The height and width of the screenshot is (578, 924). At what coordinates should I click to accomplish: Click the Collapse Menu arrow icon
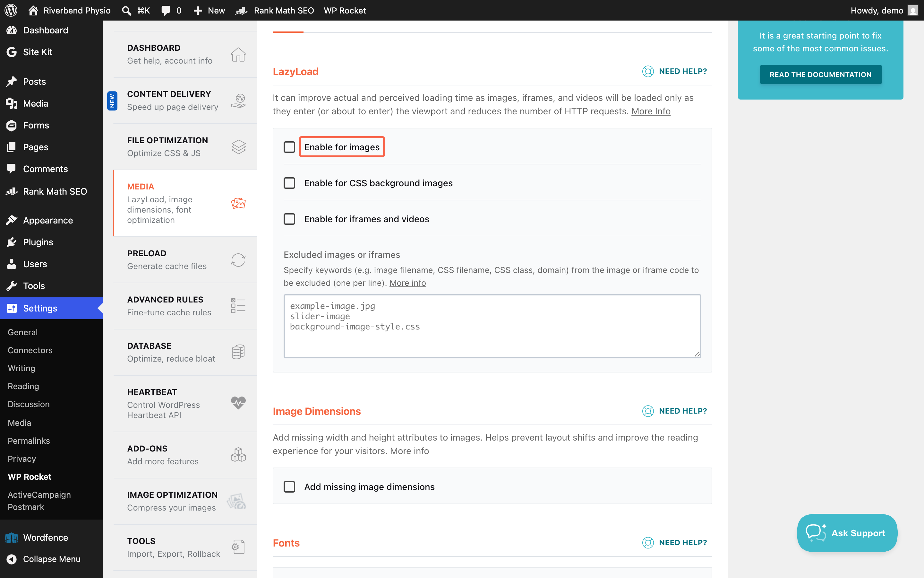12,559
